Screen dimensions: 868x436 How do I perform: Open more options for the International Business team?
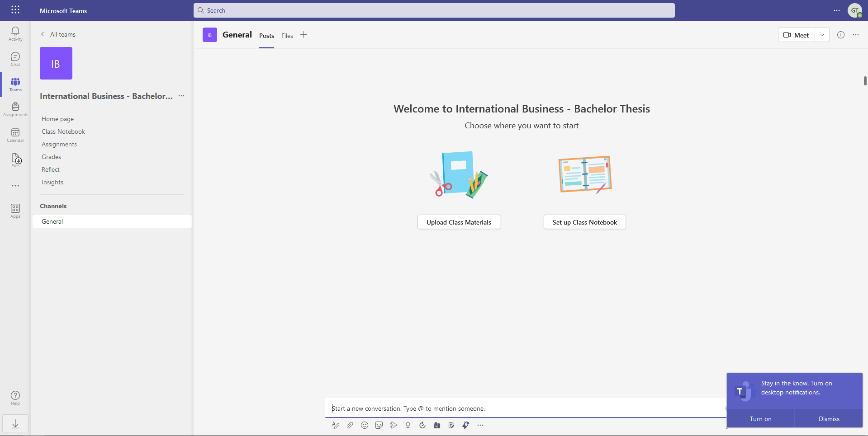pyautogui.click(x=181, y=96)
